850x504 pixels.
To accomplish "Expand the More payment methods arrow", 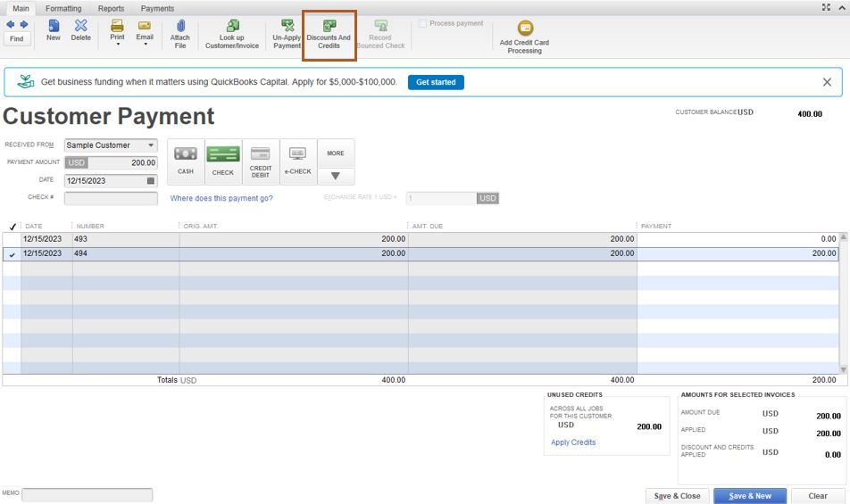I will pos(336,176).
